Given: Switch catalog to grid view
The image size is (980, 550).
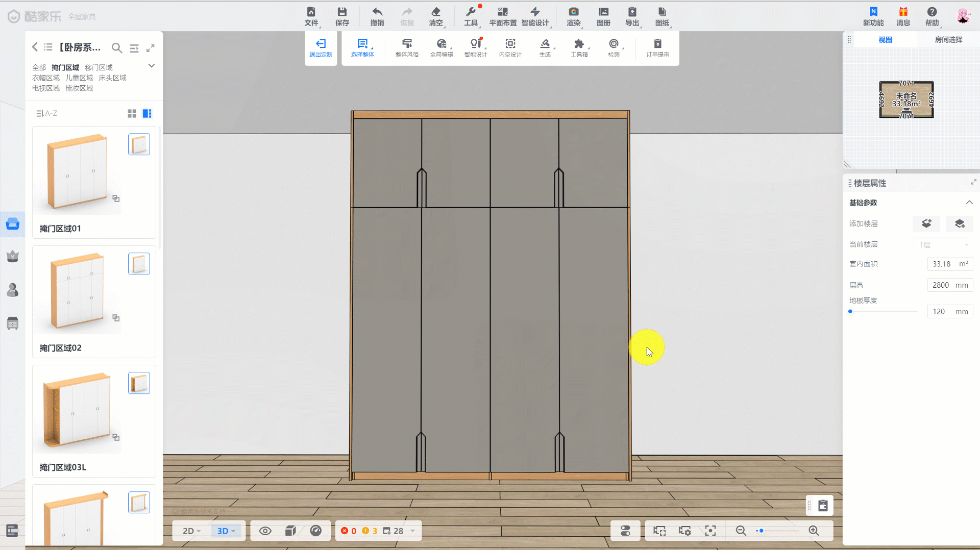Looking at the screenshot, I should pyautogui.click(x=132, y=114).
